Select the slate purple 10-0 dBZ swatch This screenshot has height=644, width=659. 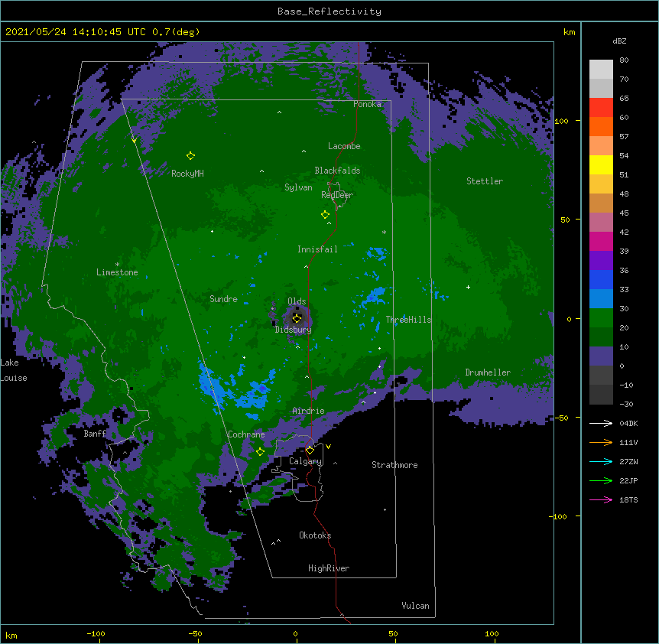[x=601, y=356]
